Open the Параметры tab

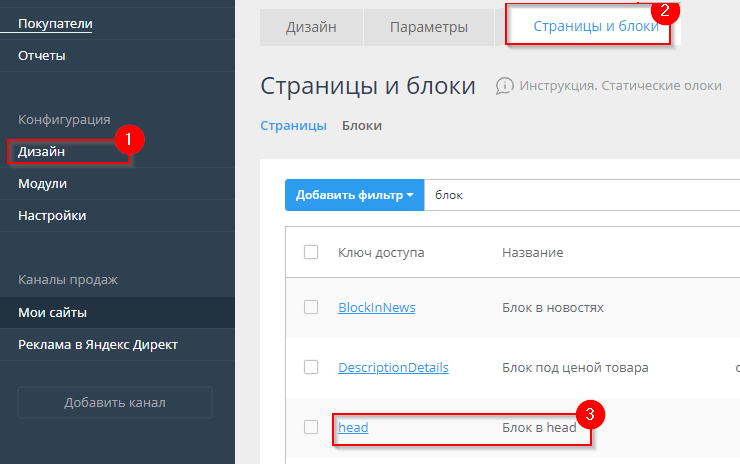point(428,27)
